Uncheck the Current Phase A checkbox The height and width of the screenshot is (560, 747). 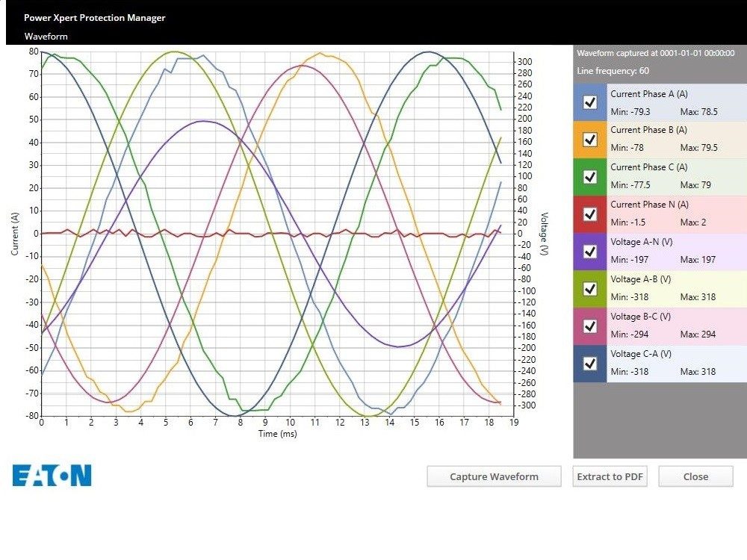pyautogui.click(x=590, y=102)
